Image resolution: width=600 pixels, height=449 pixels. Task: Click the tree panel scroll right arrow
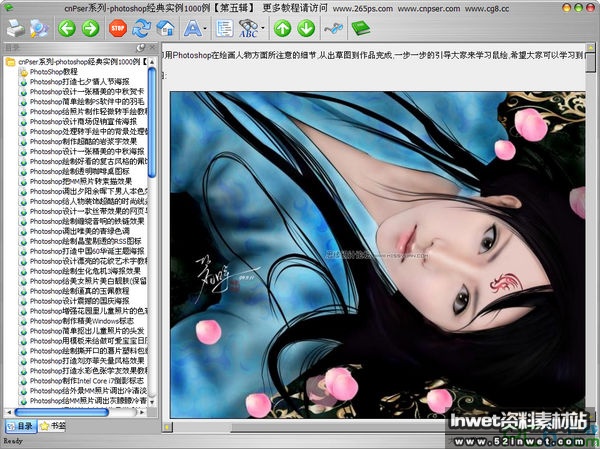click(x=142, y=412)
